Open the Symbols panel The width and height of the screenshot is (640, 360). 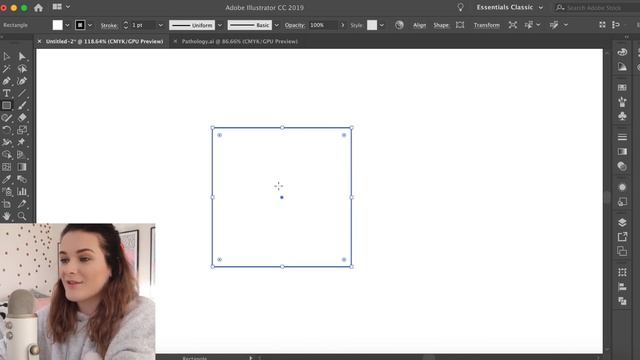622,116
